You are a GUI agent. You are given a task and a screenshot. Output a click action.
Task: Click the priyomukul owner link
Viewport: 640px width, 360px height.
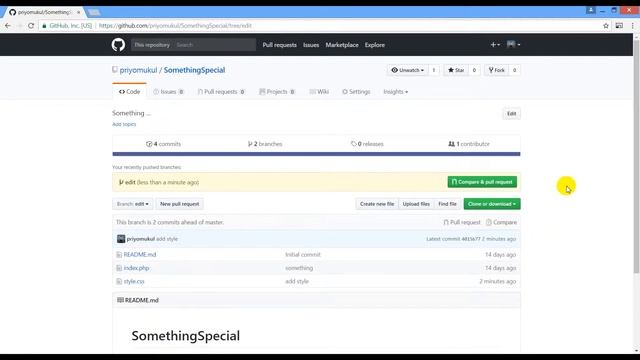[x=138, y=70]
